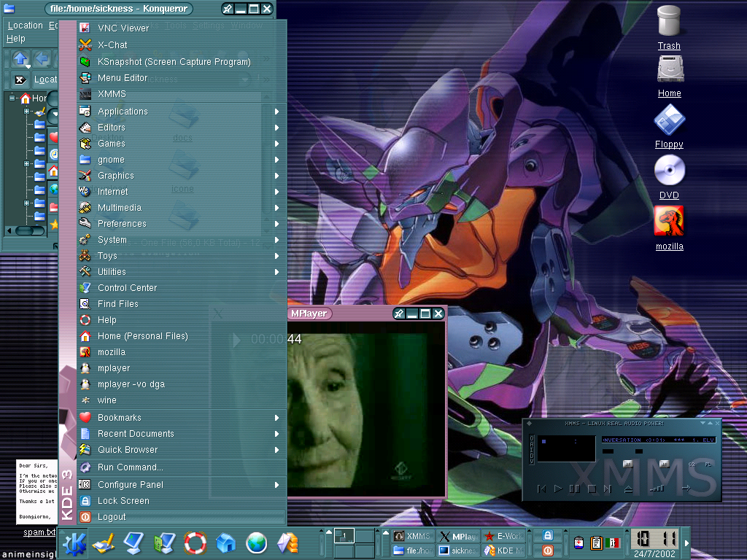Activate the KDE M taskbar entry
Viewport: 747px width, 560px height.
[504, 551]
